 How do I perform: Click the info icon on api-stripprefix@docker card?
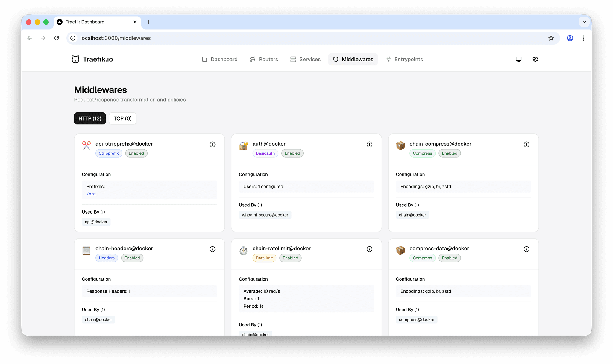[x=213, y=144]
